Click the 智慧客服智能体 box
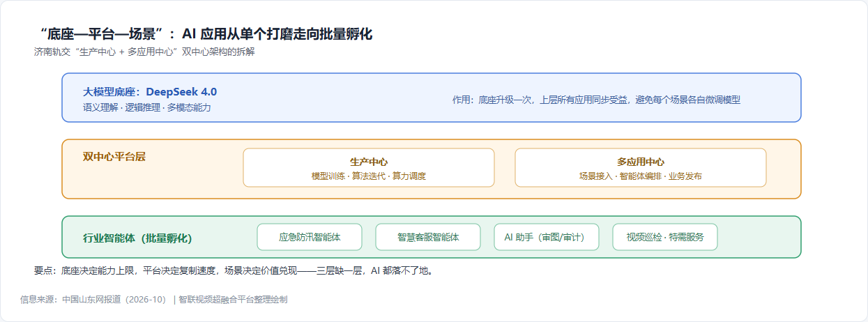The width and height of the screenshot is (868, 322). [428, 237]
